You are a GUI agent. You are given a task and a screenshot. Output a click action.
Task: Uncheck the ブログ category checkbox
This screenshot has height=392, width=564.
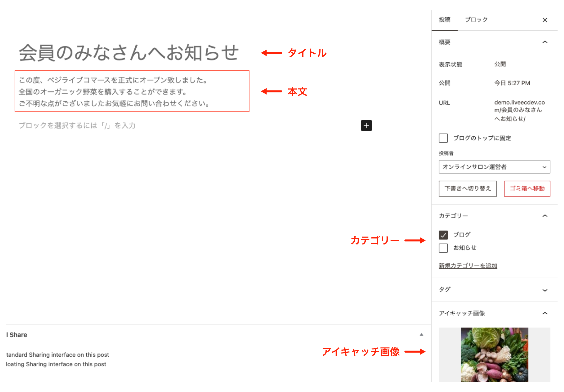[443, 235]
